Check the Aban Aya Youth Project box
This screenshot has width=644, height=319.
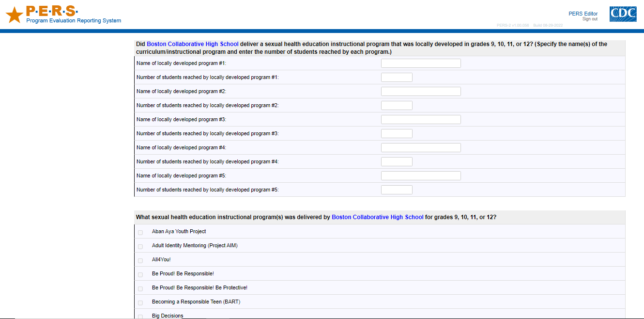[140, 233]
